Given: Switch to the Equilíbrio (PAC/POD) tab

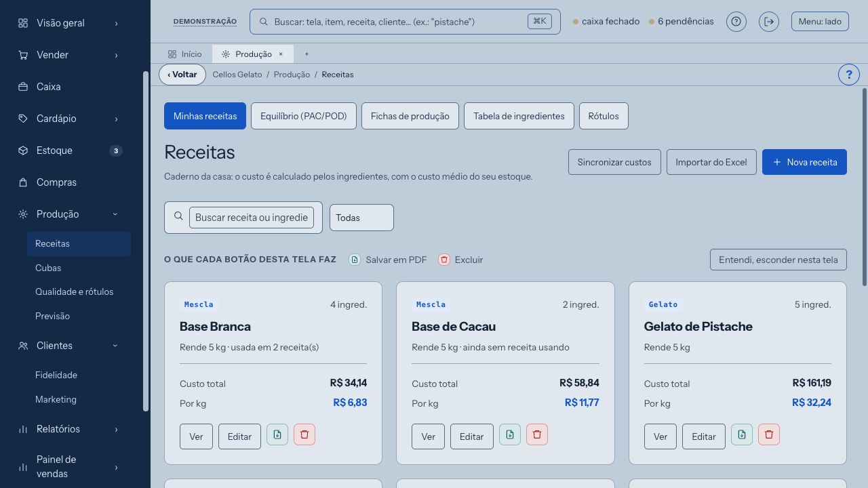Looking at the screenshot, I should coord(304,116).
